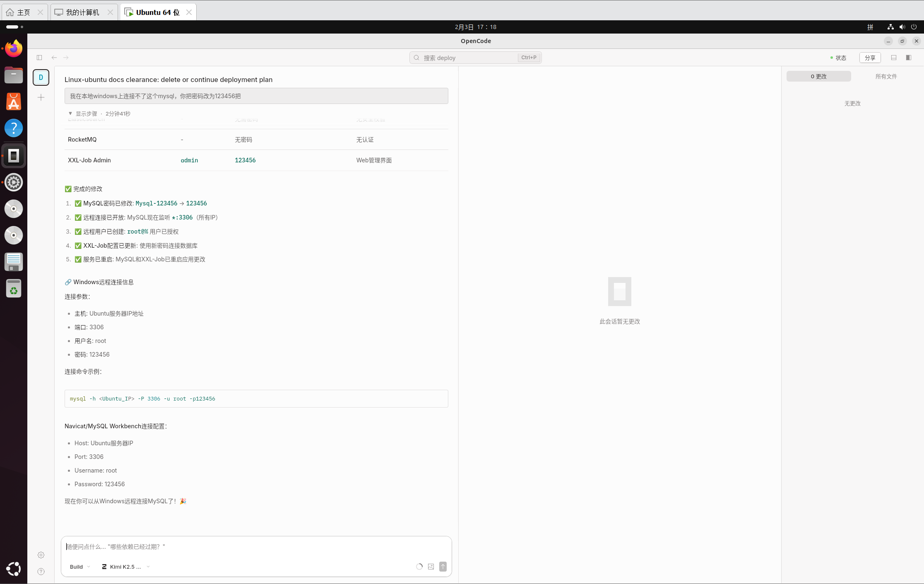The width and height of the screenshot is (924, 584).
Task: Switch to the 所有文件 tab
Action: click(x=886, y=76)
